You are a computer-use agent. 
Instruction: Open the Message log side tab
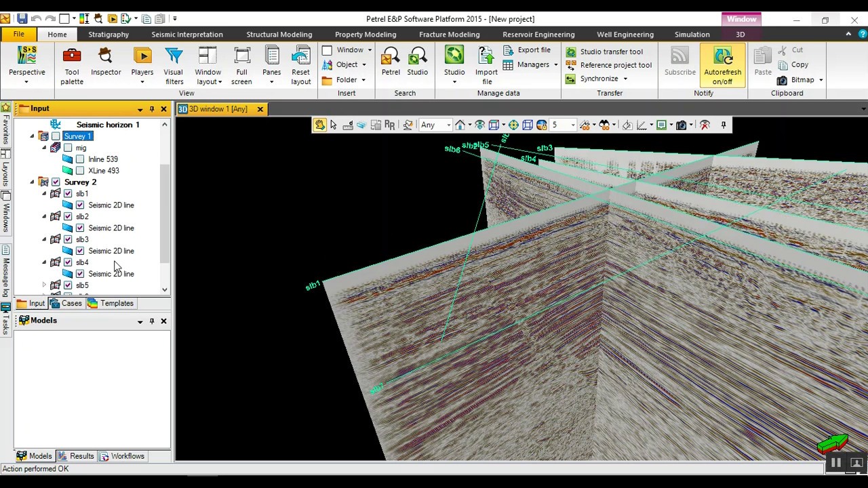tap(5, 271)
